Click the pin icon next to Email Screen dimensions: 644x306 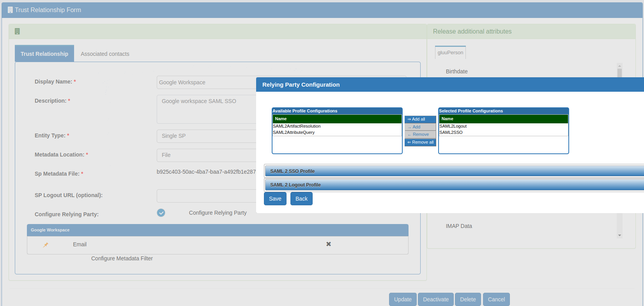click(x=46, y=245)
